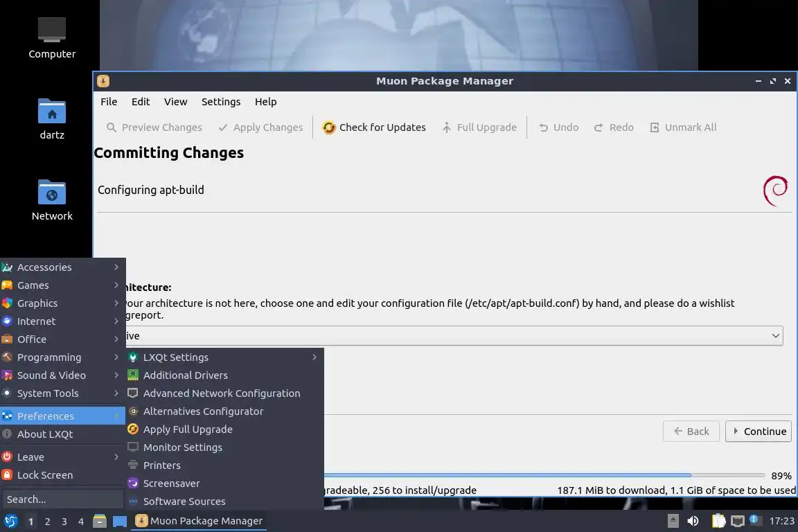Expand the Internet menu category
Screen dimensions: 798x532
point(62,321)
